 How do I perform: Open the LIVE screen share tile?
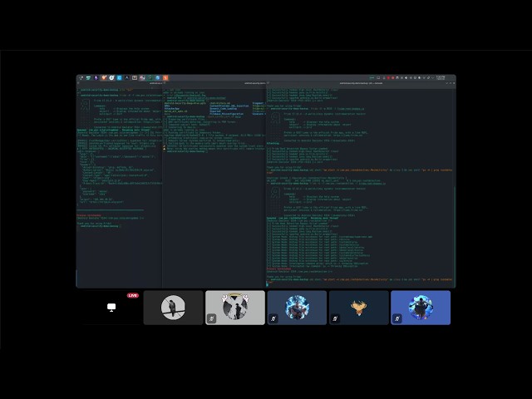111,308
